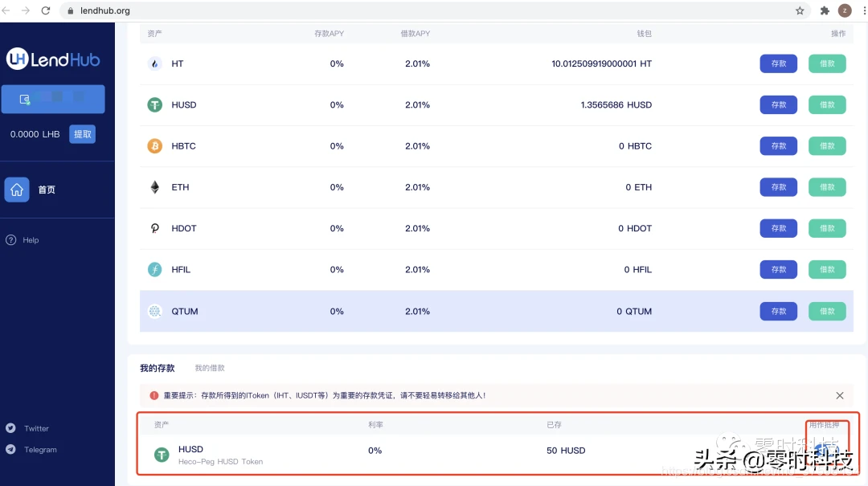The image size is (868, 486).
Task: Click the ETH token icon
Action: (x=155, y=187)
